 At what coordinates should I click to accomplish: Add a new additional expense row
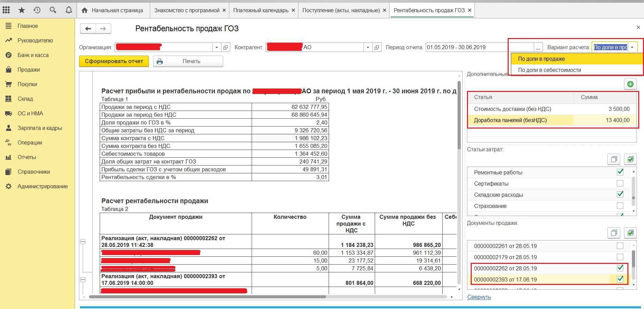tap(630, 84)
